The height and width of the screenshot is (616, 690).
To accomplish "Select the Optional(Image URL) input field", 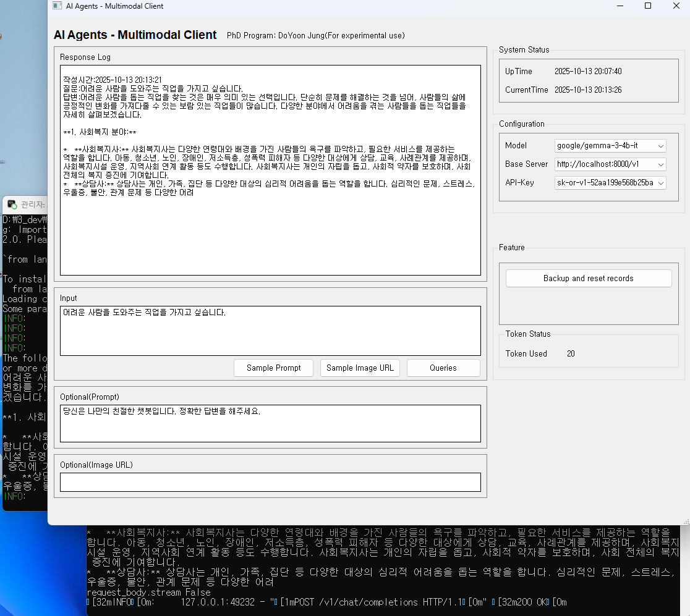I will point(270,482).
